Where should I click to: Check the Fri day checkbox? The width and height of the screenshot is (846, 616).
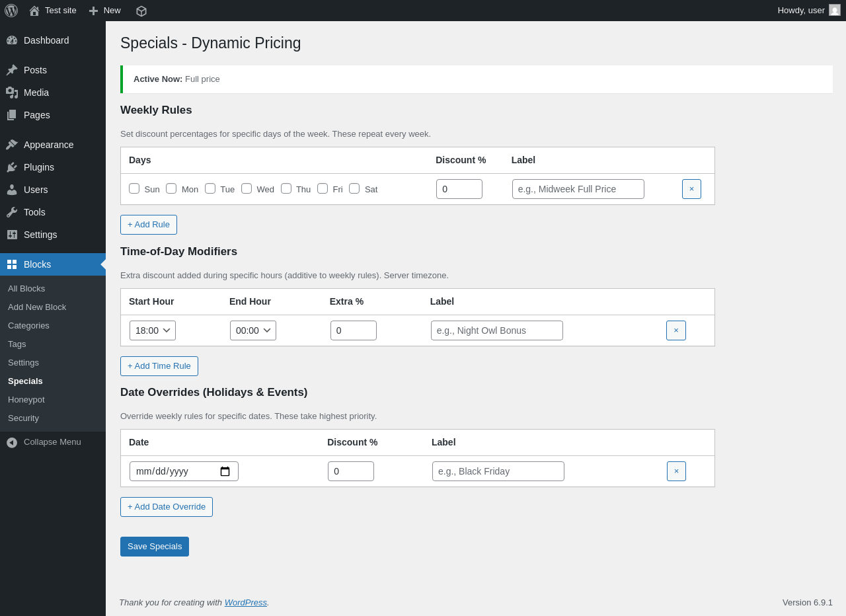click(323, 188)
